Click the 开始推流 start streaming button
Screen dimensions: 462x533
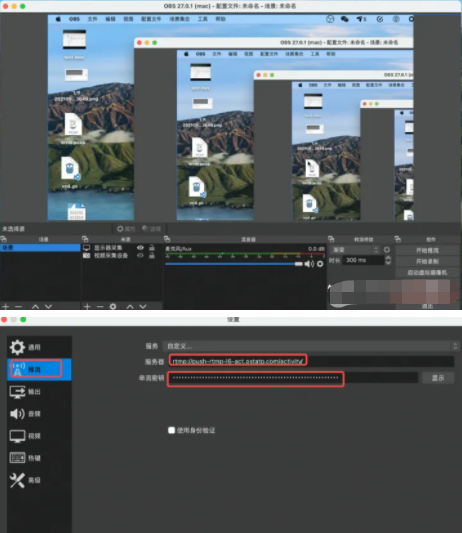[427, 250]
